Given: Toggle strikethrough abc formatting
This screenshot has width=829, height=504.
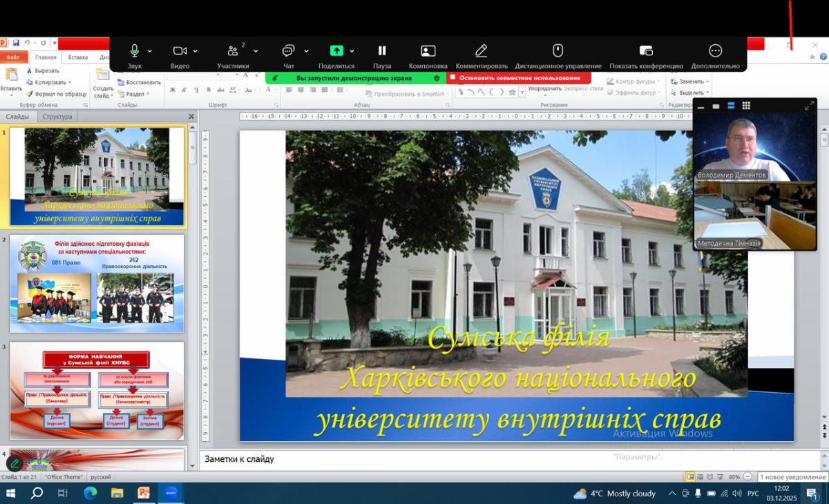Looking at the screenshot, I should [x=220, y=90].
